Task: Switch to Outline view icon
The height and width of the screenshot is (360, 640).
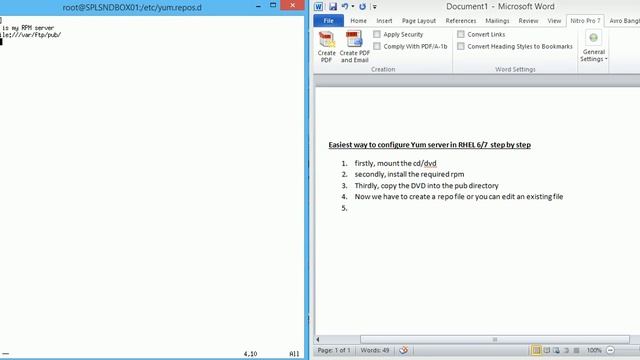Action: tap(567, 350)
